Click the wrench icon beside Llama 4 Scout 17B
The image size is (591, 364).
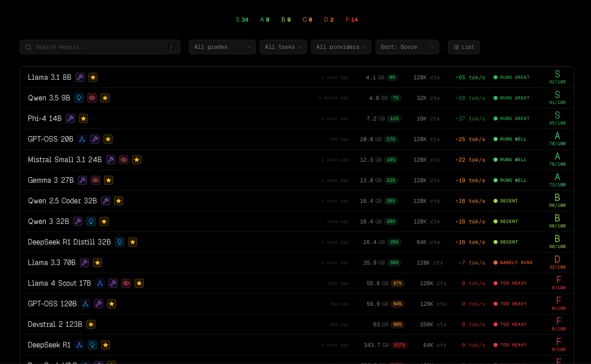pyautogui.click(x=113, y=283)
